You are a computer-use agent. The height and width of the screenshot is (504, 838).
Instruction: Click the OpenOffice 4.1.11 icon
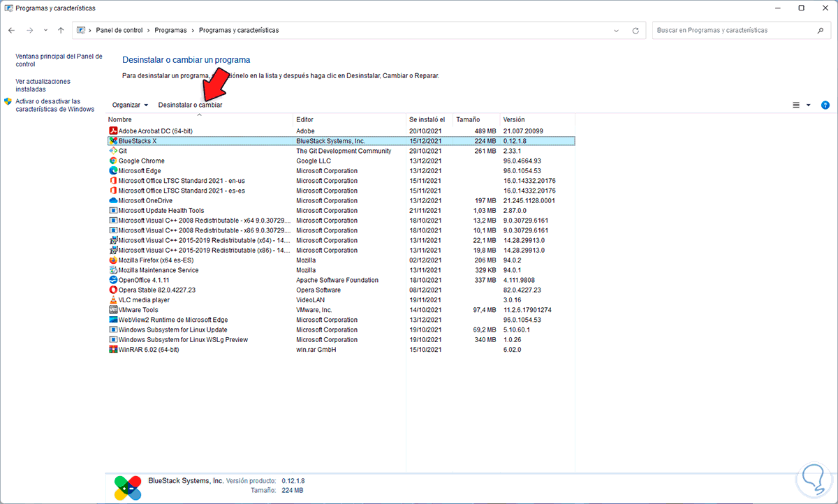coord(113,280)
